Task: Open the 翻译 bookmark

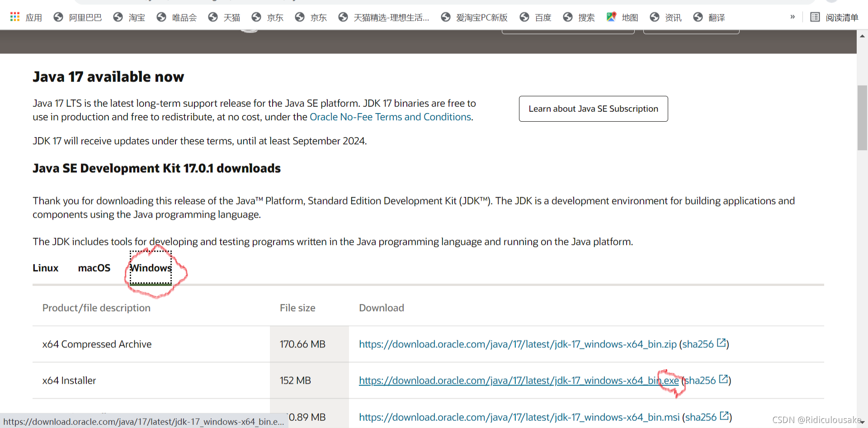Action: (709, 17)
